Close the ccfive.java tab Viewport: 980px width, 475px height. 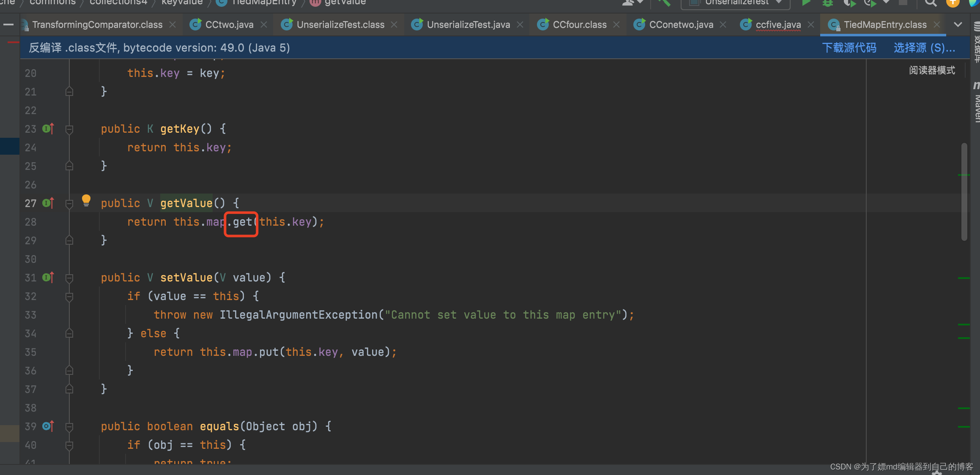811,25
